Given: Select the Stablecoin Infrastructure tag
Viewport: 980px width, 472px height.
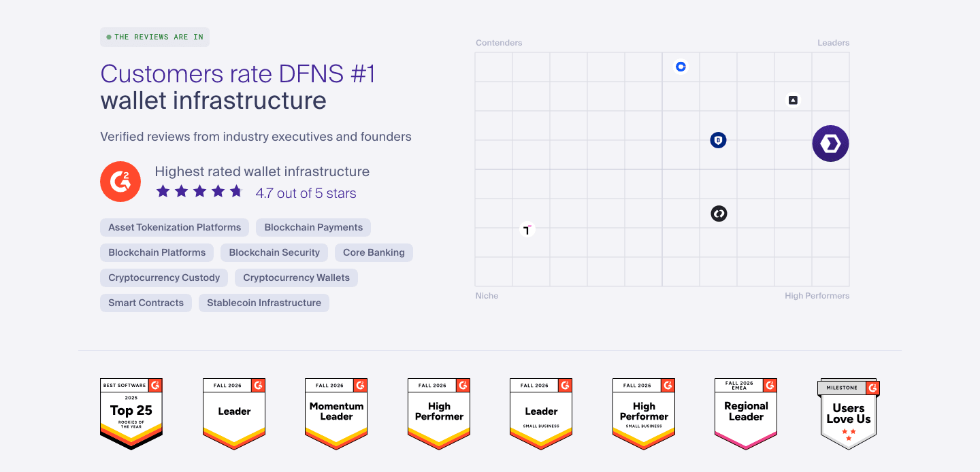Looking at the screenshot, I should [x=264, y=303].
